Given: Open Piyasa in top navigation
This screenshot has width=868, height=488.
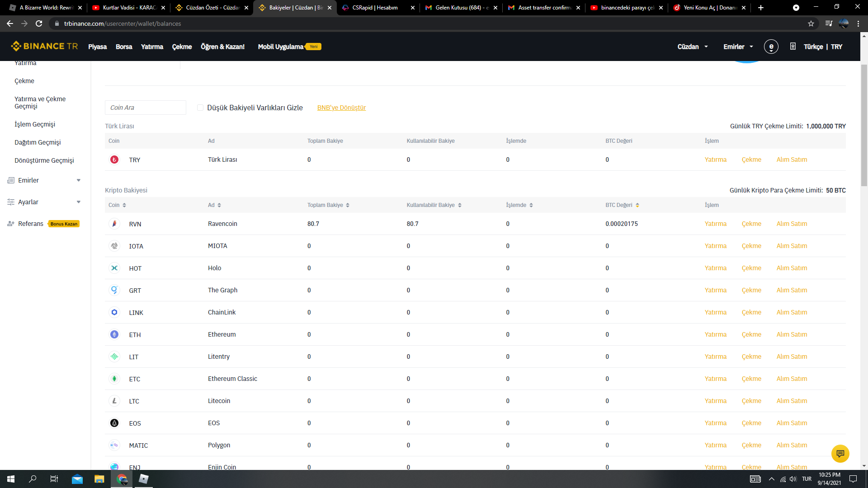Looking at the screenshot, I should click(97, 47).
